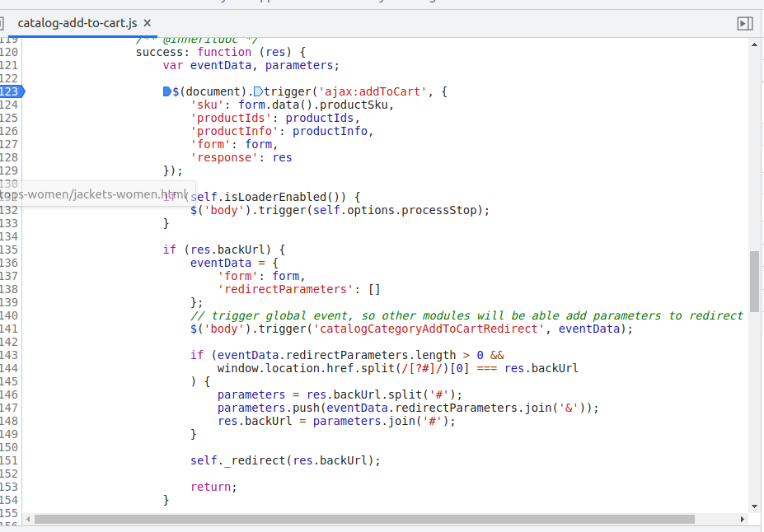This screenshot has height=532, width=764.
Task: Click the vertical scrollbar up arrow
Action: coord(754,44)
